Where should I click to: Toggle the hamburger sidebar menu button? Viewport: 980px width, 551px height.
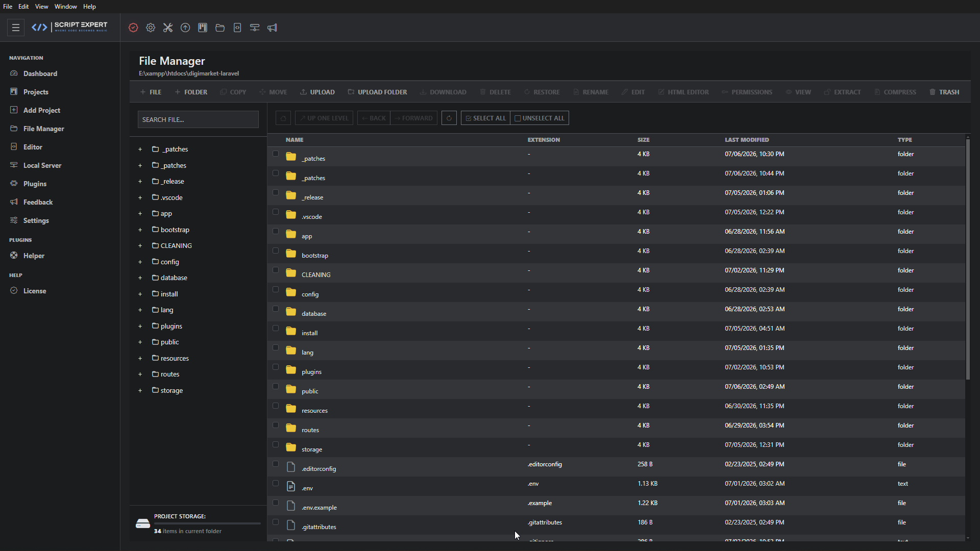[x=16, y=28]
